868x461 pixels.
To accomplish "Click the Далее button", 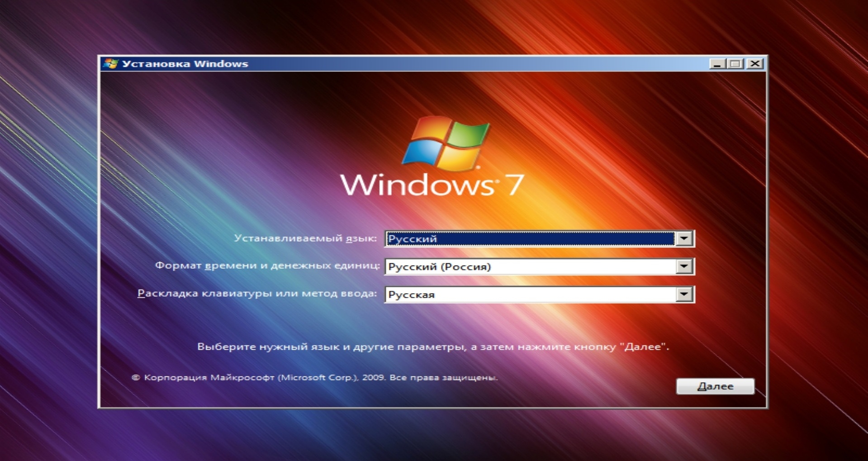I will [715, 386].
